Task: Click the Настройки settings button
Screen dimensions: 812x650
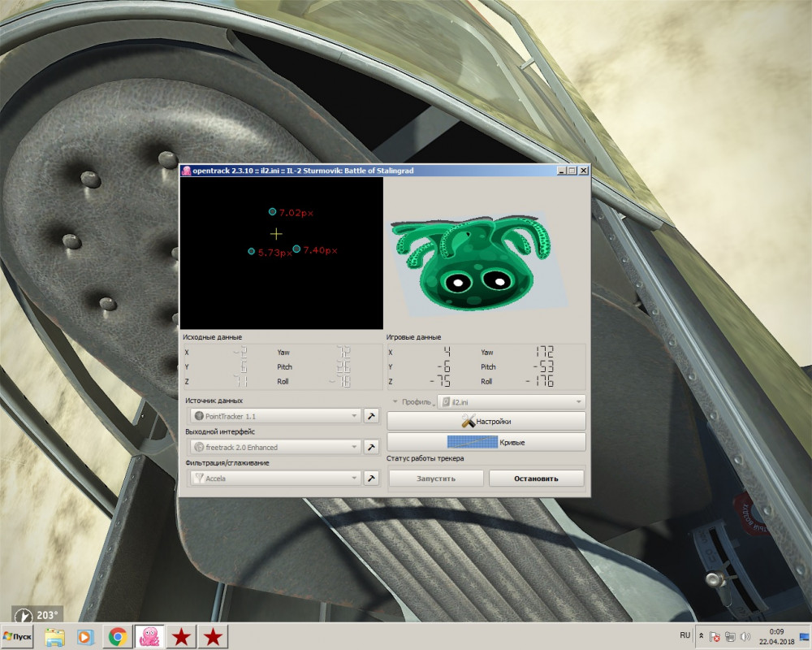Action: (486, 421)
